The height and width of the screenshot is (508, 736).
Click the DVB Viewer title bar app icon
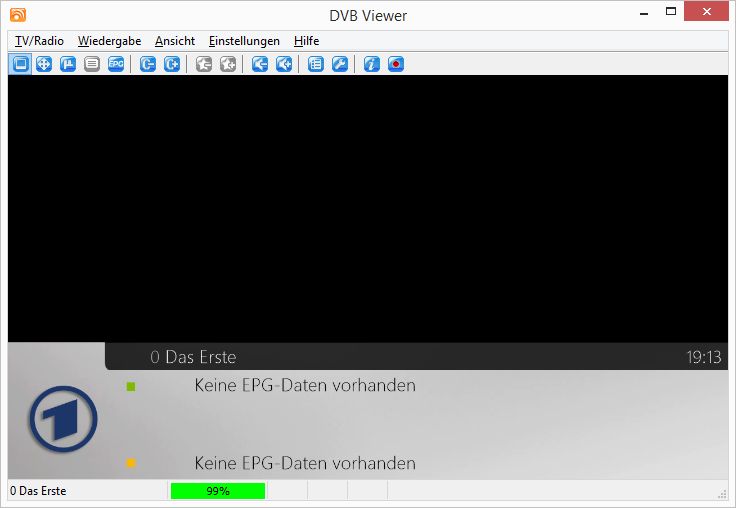18,15
